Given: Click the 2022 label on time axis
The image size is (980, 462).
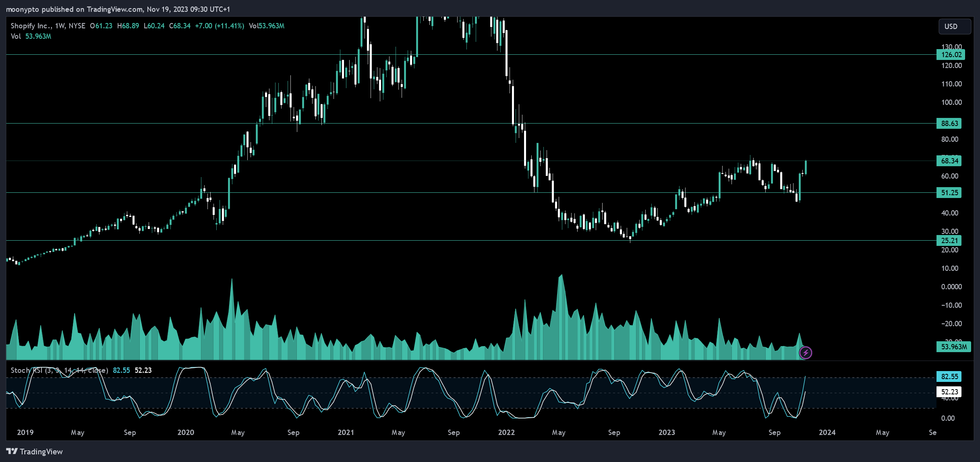Looking at the screenshot, I should [506, 433].
